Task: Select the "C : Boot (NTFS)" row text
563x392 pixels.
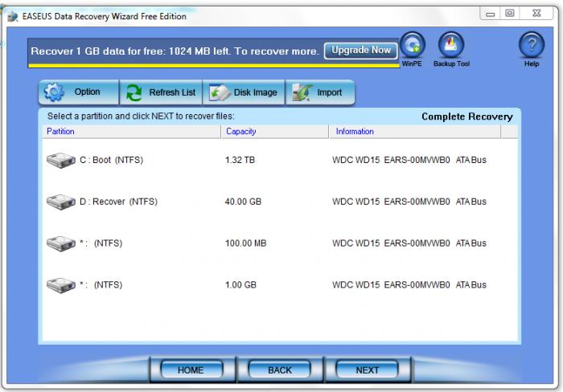Action: 111,160
